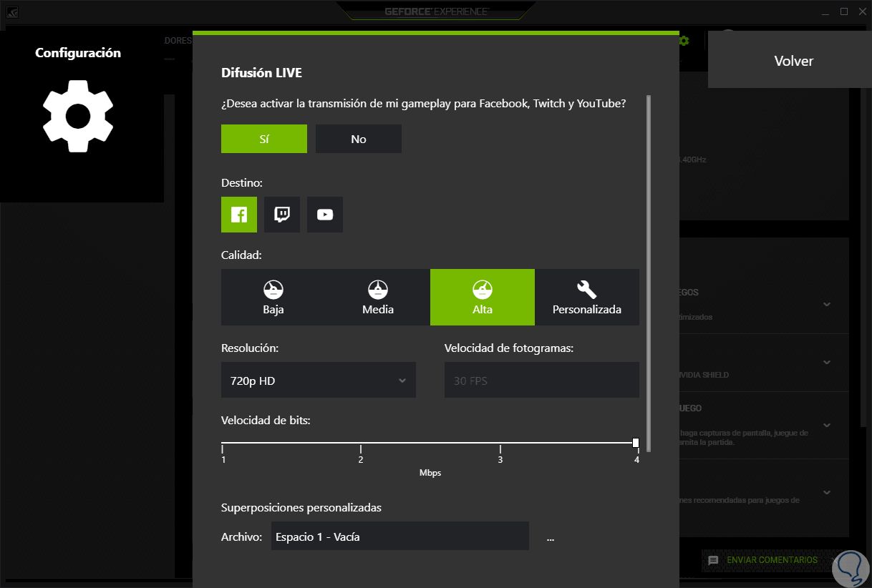872x588 pixels.
Task: Browse overlay file with the ellipsis button
Action: click(551, 536)
